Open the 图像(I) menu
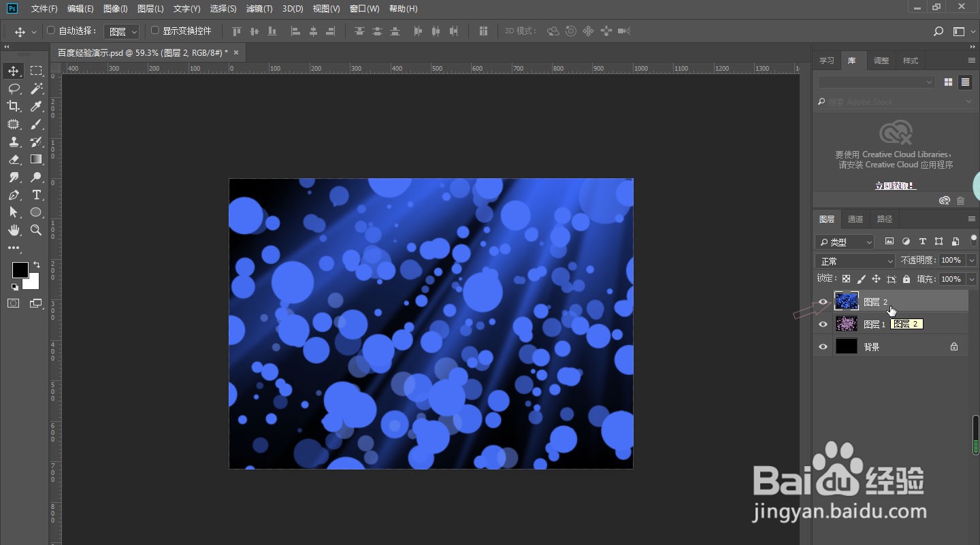Image resolution: width=980 pixels, height=545 pixels. pyautogui.click(x=116, y=9)
